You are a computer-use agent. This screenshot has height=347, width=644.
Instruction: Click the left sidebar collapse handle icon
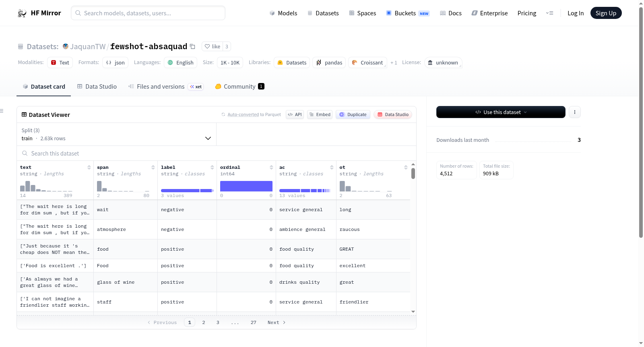(x=2, y=111)
